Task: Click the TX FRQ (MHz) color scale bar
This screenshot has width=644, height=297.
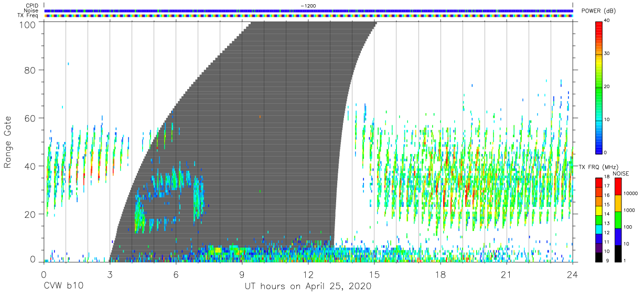Action: [x=599, y=219]
